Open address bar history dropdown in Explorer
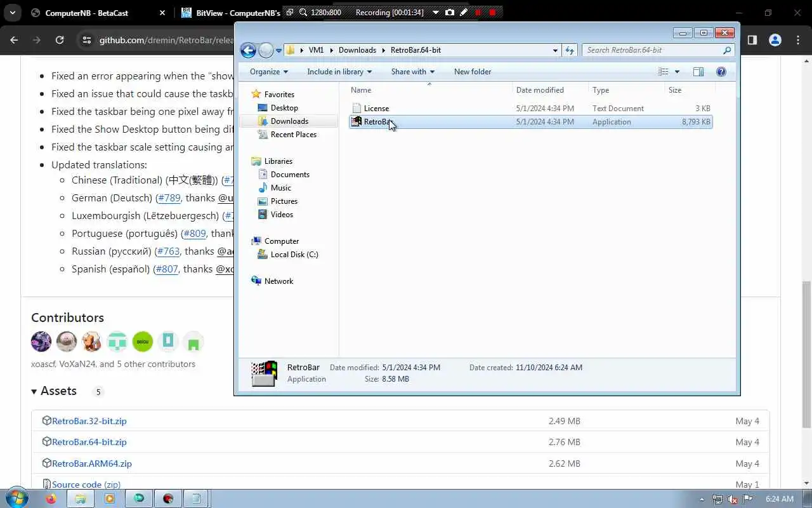The height and width of the screenshot is (508, 812). coord(555,50)
